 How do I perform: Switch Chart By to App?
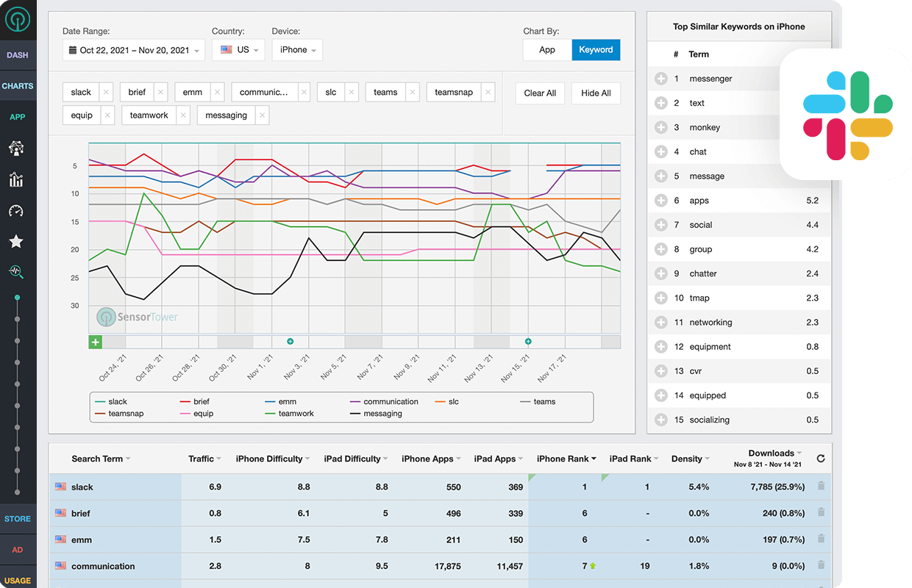tap(547, 49)
